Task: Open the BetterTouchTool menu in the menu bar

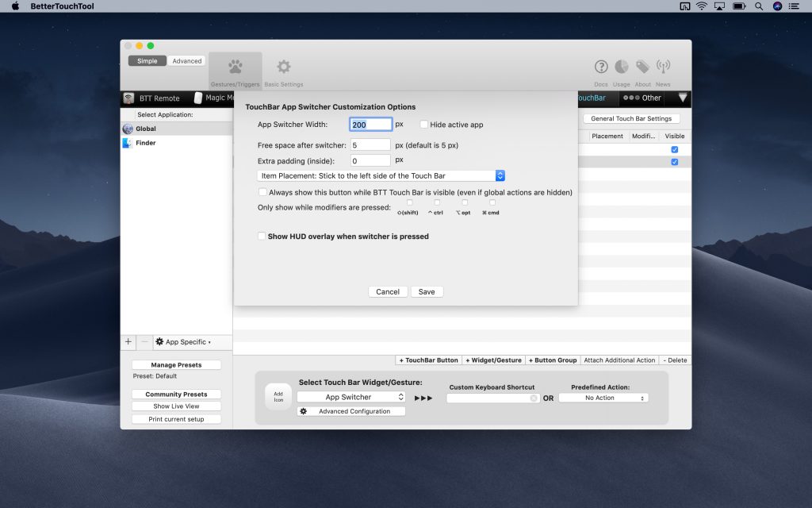Action: coord(62,6)
